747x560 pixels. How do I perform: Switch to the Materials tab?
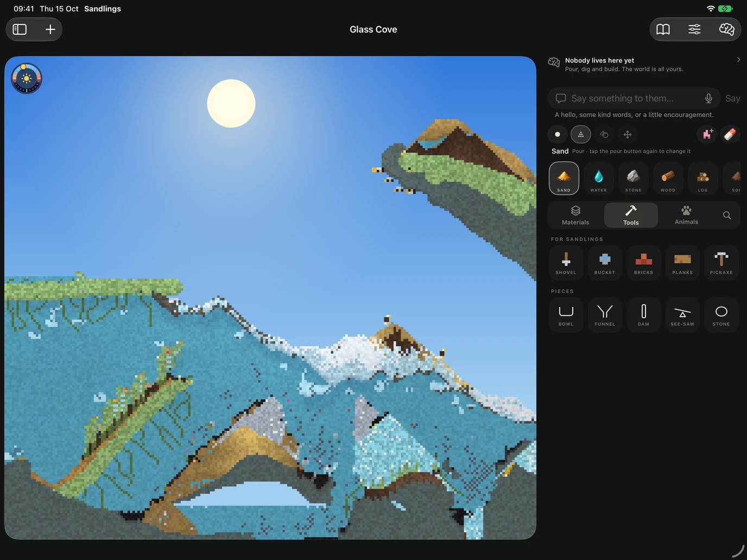coord(575,215)
